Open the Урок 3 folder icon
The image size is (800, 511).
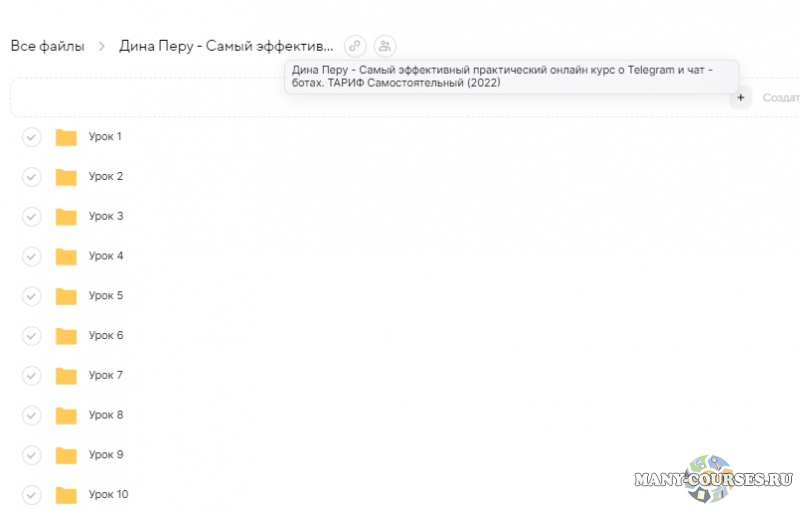tap(66, 217)
